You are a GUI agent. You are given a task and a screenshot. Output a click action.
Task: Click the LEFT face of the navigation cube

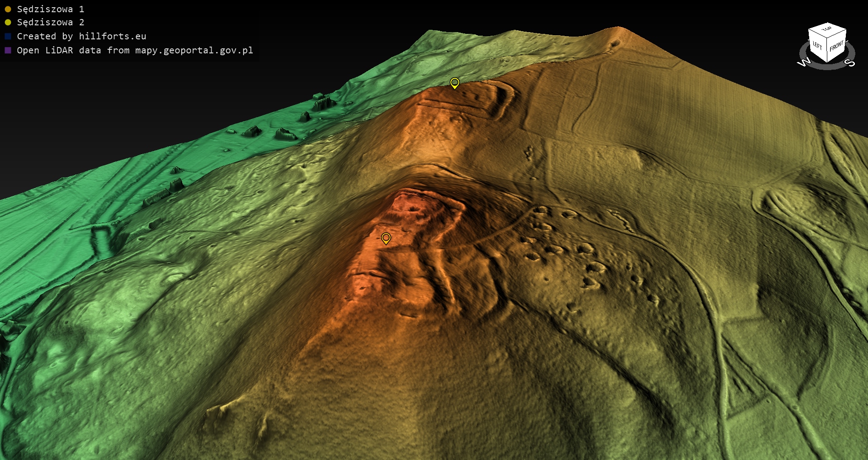point(817,46)
